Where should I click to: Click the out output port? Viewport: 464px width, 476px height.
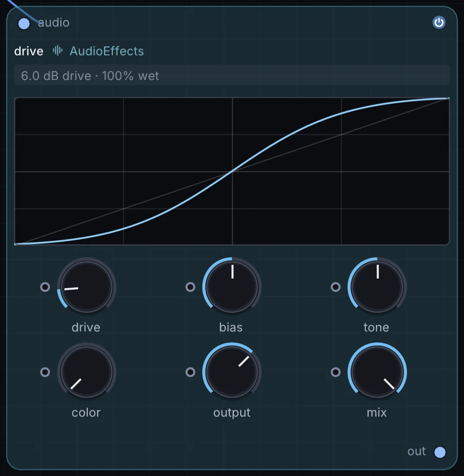(x=440, y=452)
